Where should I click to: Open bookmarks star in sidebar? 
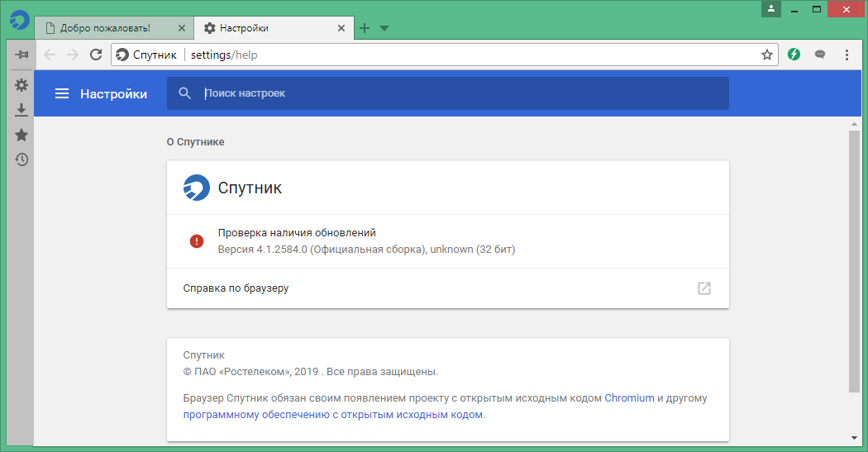(21, 135)
